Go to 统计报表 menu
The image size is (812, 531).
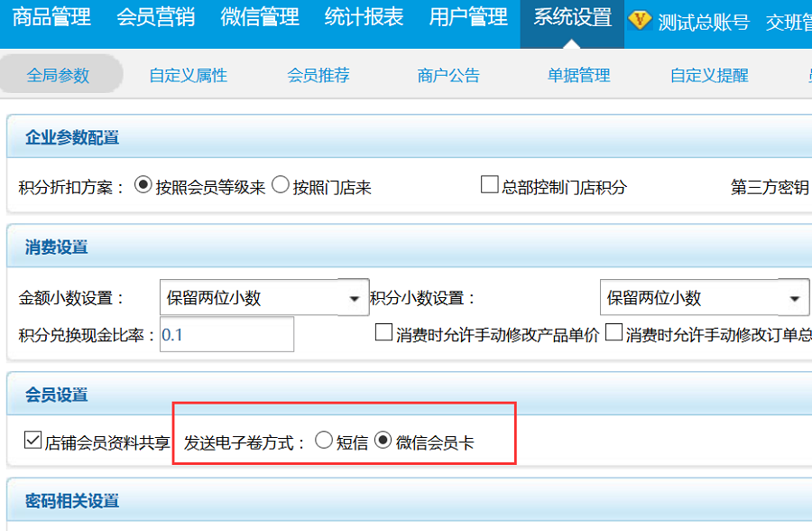(364, 18)
